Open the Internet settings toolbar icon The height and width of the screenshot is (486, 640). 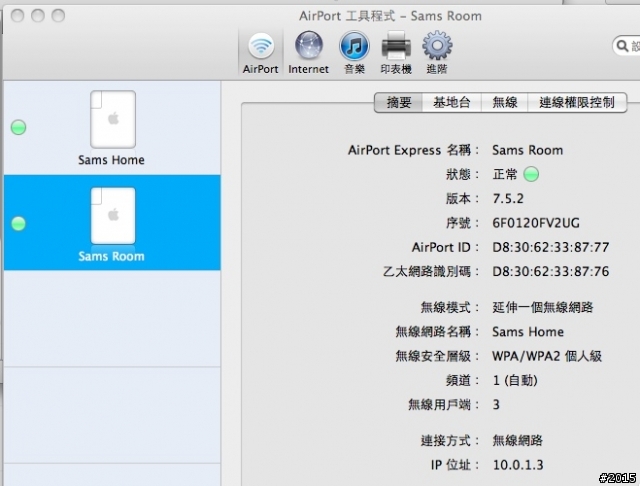pos(309,52)
